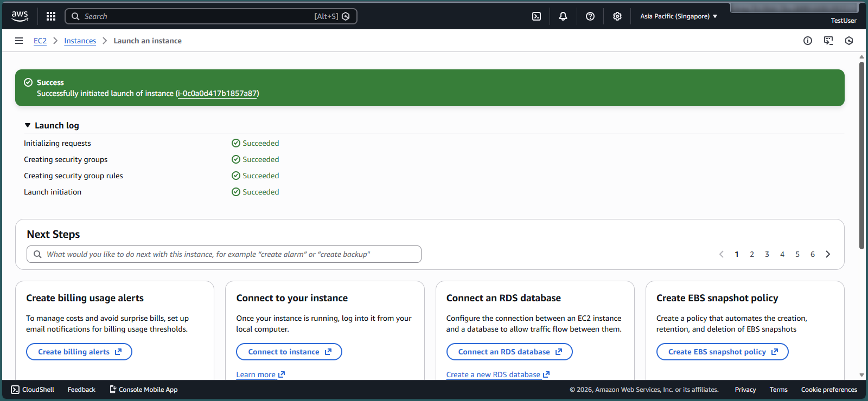Open CloudShell from the top bar icon

pos(536,16)
